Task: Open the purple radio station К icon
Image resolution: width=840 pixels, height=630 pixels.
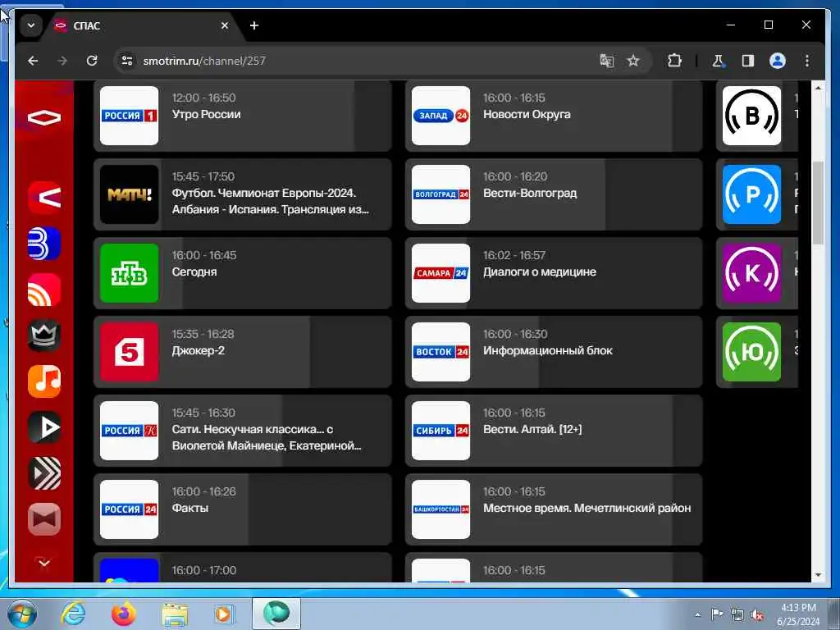Action: tap(751, 273)
